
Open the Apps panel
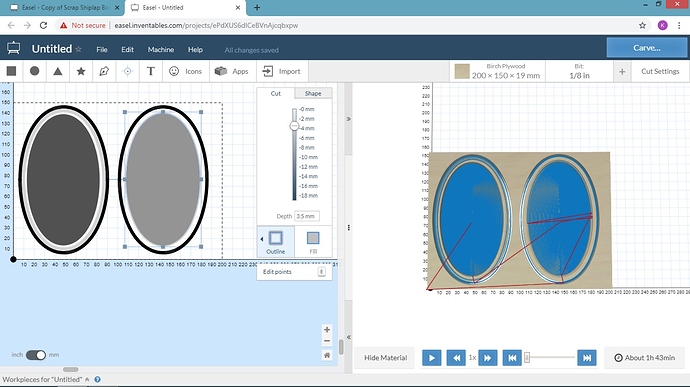point(231,71)
